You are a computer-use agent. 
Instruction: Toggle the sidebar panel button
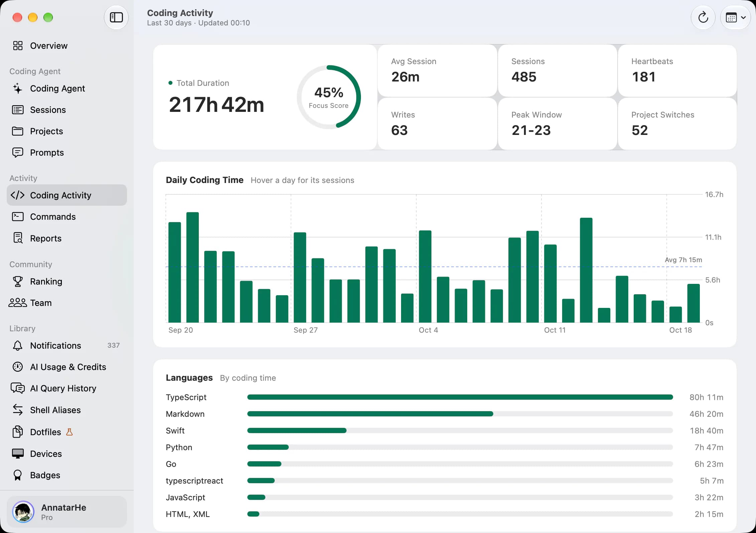[116, 17]
